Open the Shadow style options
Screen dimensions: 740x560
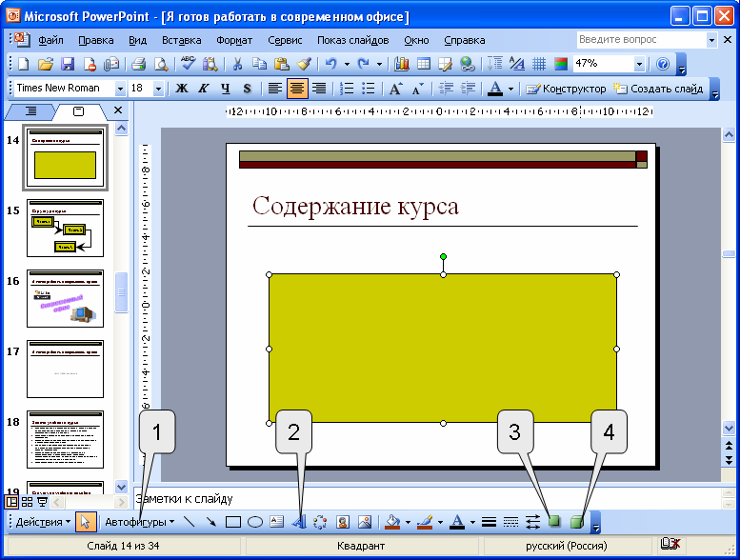[x=554, y=522]
